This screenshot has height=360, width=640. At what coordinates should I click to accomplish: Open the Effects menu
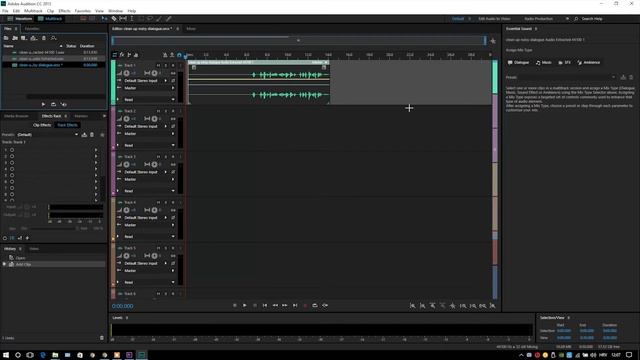coord(64,11)
